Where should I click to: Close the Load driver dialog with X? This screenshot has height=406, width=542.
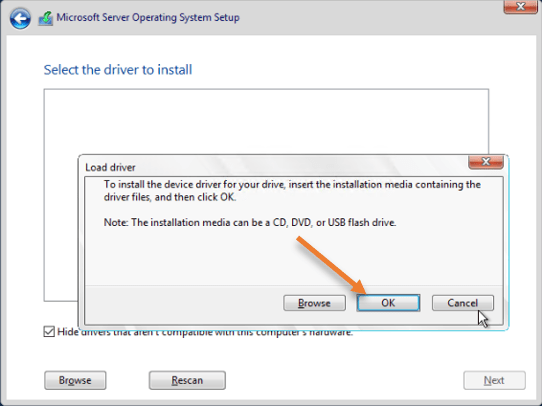point(486,162)
